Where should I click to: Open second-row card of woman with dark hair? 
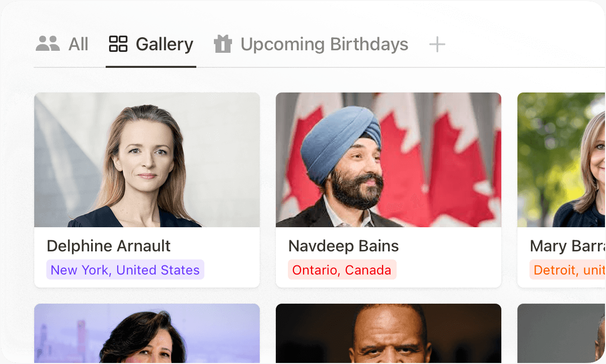tap(147, 333)
